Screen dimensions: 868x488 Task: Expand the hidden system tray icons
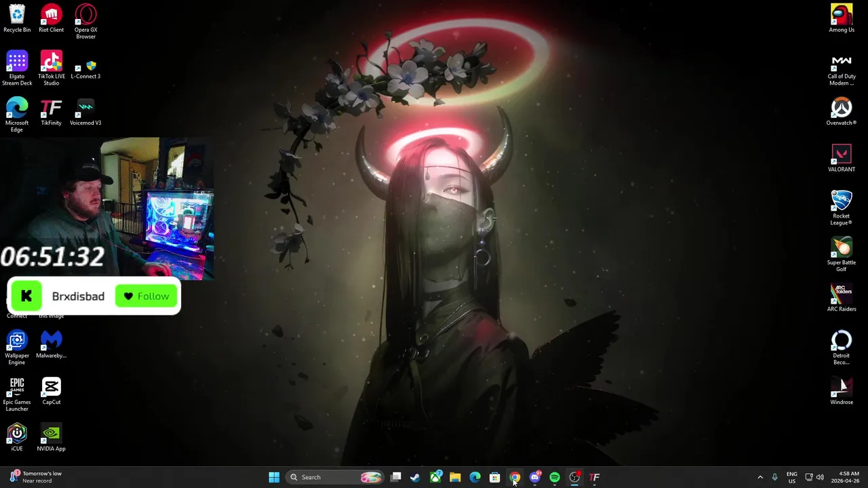(x=760, y=477)
